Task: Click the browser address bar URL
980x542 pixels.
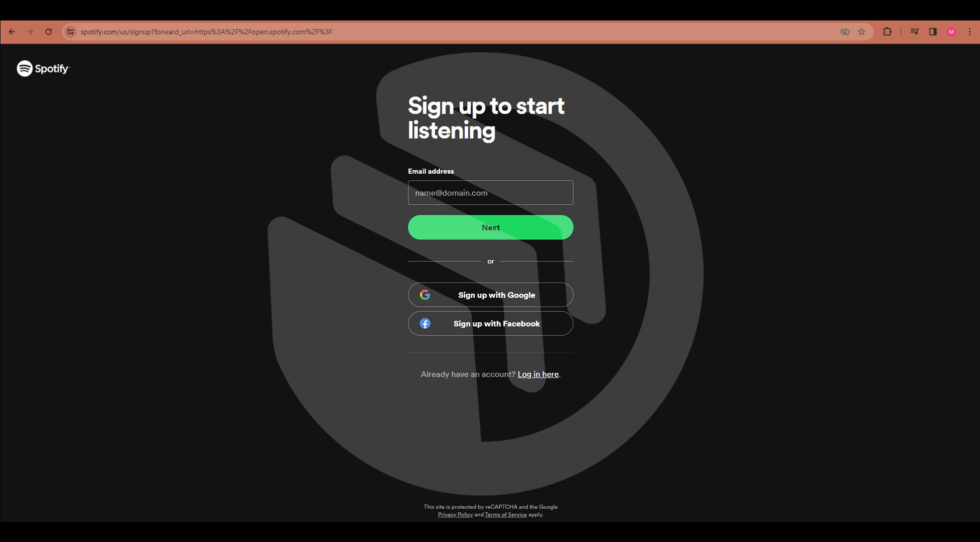Action: point(207,31)
